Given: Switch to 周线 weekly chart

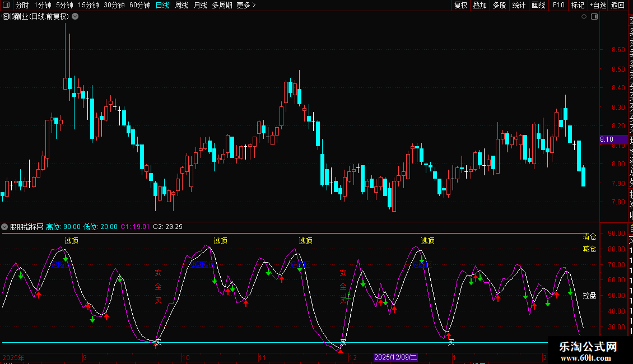Looking at the screenshot, I should pos(181,5).
